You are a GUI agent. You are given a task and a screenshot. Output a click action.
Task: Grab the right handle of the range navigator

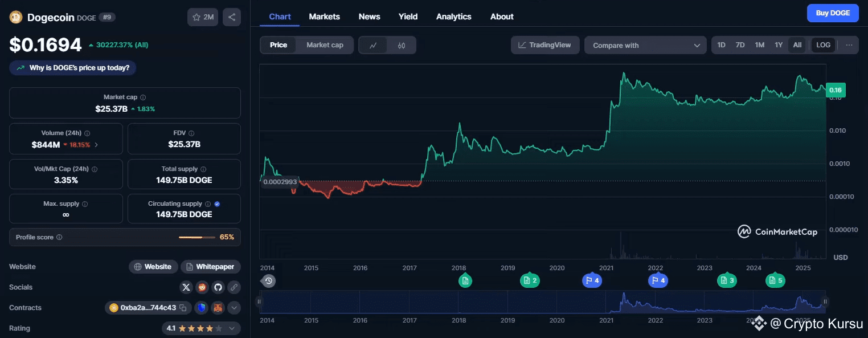pos(825,302)
